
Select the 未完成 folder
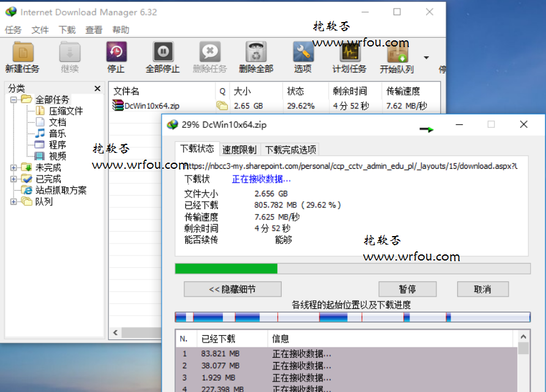(48, 168)
